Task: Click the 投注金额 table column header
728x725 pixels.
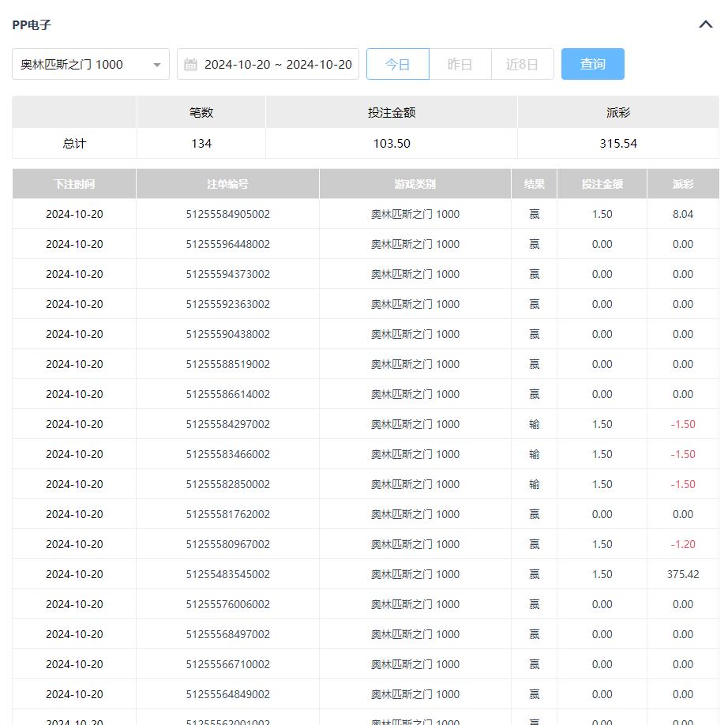Action: (602, 184)
